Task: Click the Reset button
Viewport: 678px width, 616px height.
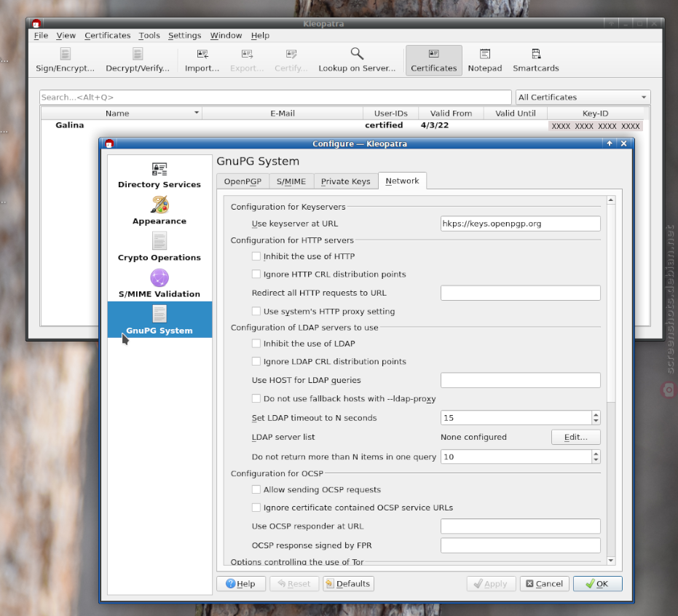Action: click(x=294, y=583)
